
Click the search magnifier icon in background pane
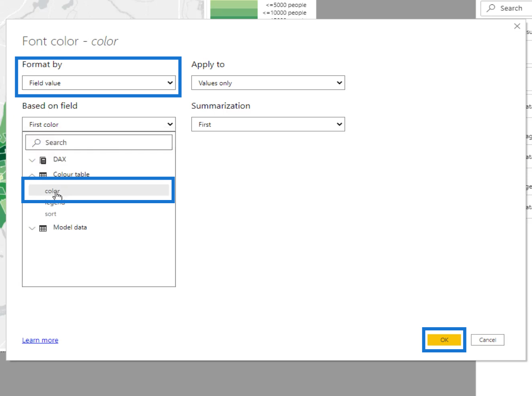(x=491, y=8)
